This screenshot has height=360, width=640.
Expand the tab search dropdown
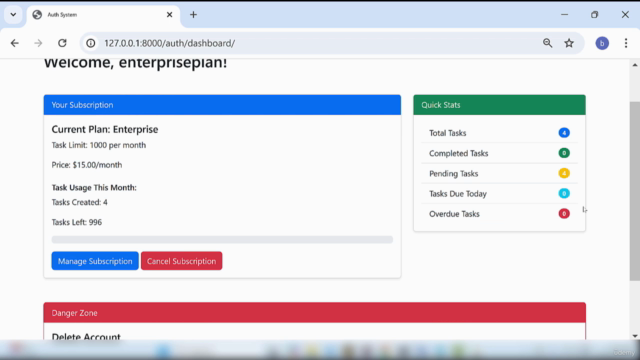[x=13, y=15]
